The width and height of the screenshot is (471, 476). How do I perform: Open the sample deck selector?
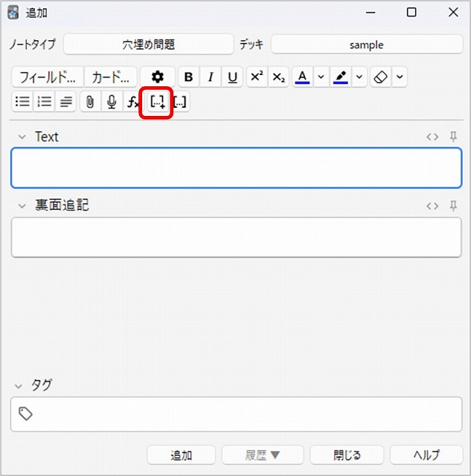coord(367,45)
